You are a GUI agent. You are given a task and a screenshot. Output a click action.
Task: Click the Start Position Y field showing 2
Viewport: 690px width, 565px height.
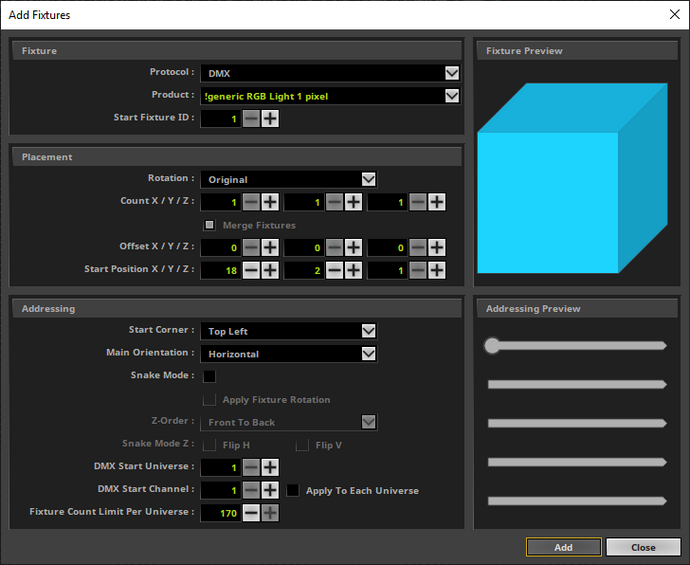click(x=304, y=270)
